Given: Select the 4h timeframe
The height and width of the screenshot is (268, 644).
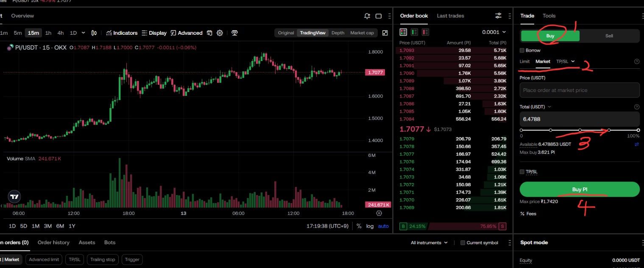Looking at the screenshot, I should 61,33.
